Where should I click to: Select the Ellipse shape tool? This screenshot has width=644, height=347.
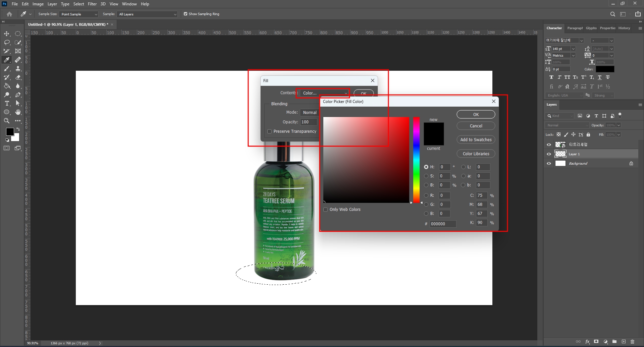7,112
